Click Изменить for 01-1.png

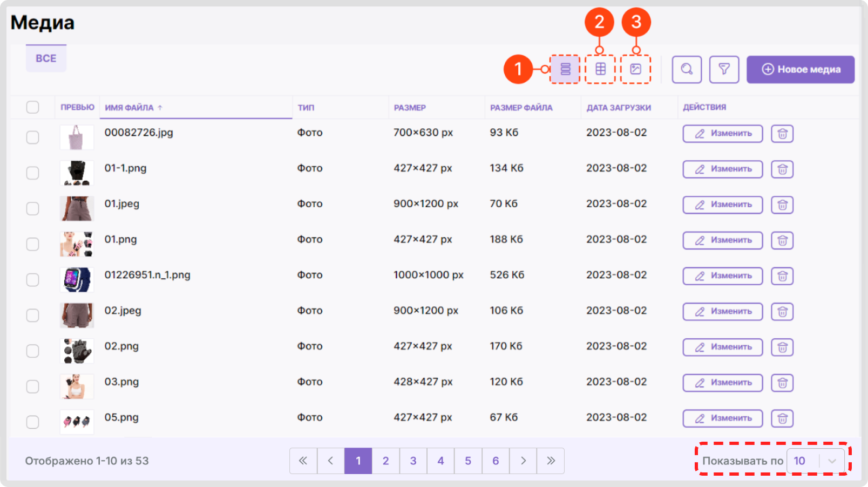[x=723, y=169]
